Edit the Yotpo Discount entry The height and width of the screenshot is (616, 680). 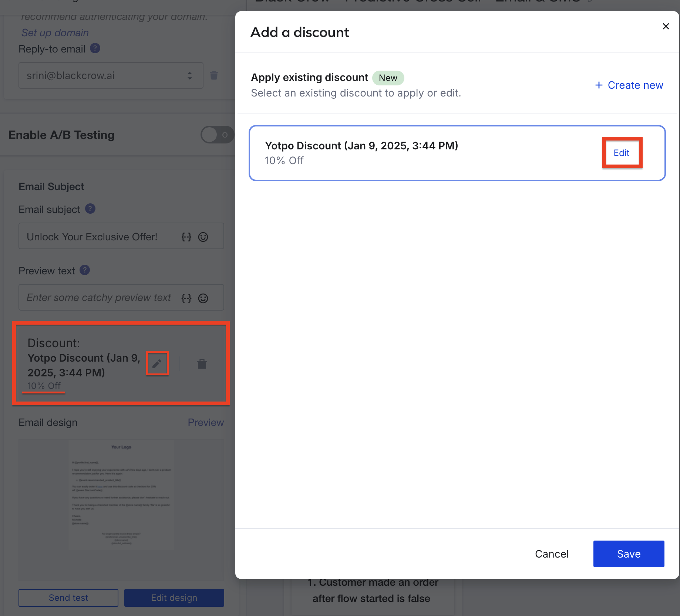(622, 153)
